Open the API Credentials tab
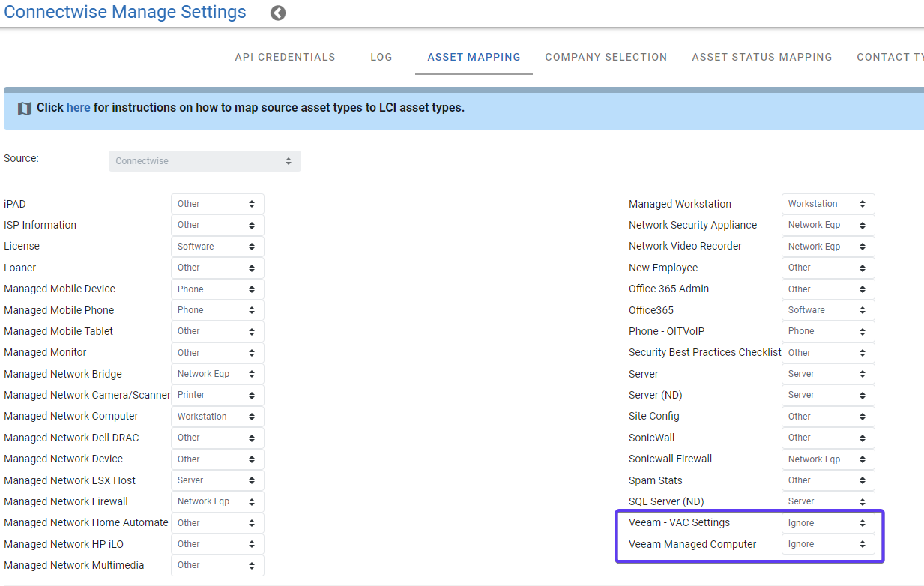 click(285, 57)
